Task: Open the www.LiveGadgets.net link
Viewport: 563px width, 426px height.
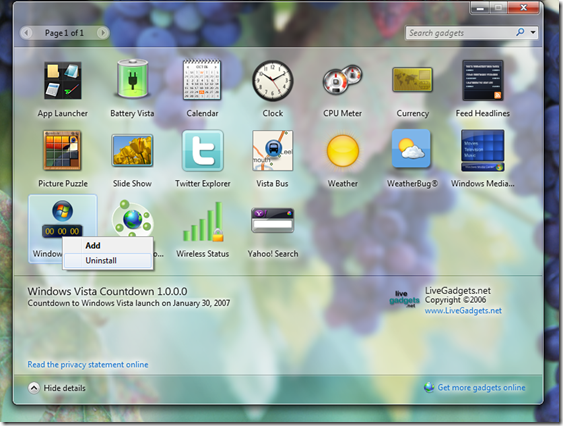Action: 463,311
